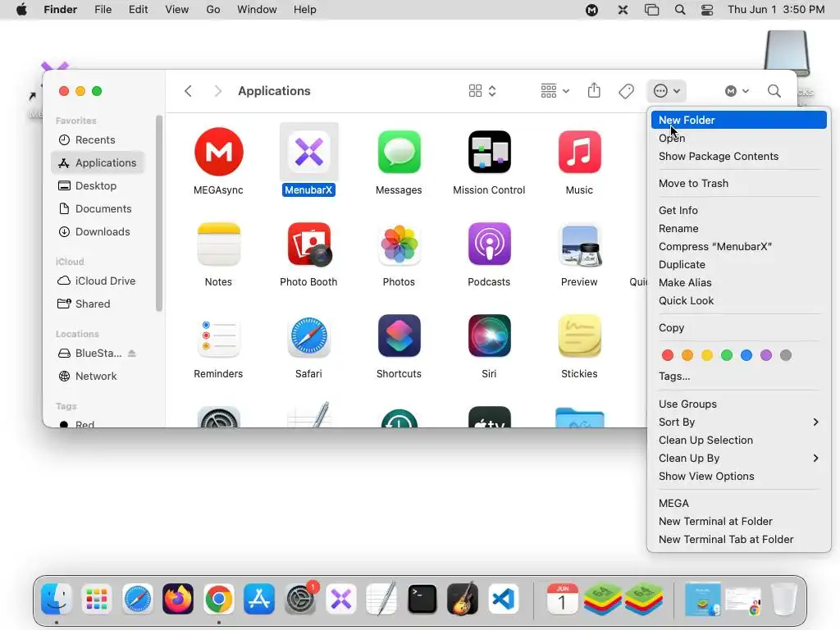The image size is (840, 630).
Task: Click the MEGA icon in menu bar
Action: click(x=591, y=10)
